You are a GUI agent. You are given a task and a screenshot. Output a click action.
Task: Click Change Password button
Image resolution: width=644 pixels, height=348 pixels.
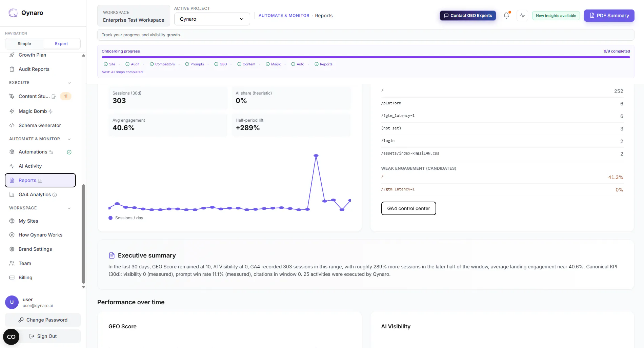click(x=43, y=320)
